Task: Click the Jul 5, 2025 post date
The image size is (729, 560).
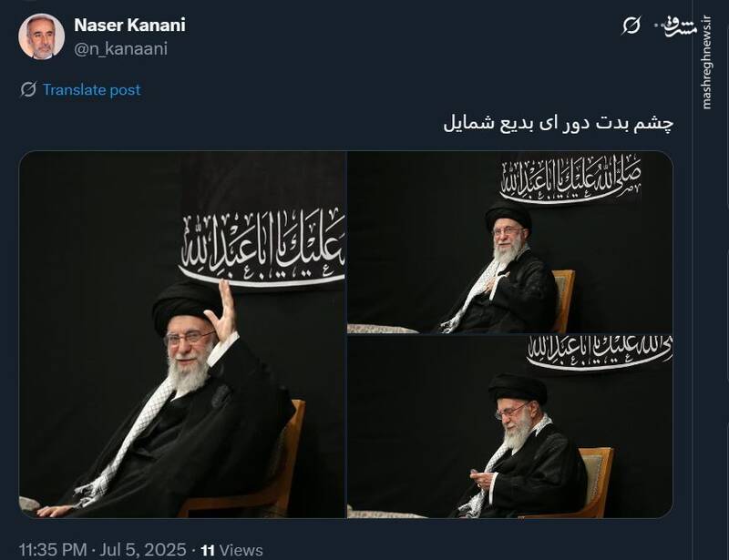Action: click(x=143, y=550)
